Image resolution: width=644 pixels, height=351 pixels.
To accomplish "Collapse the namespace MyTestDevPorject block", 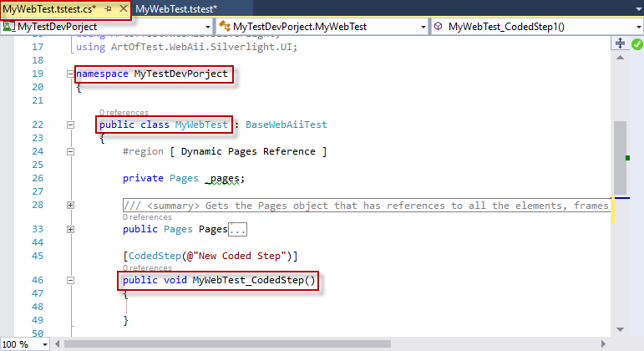I will point(70,74).
